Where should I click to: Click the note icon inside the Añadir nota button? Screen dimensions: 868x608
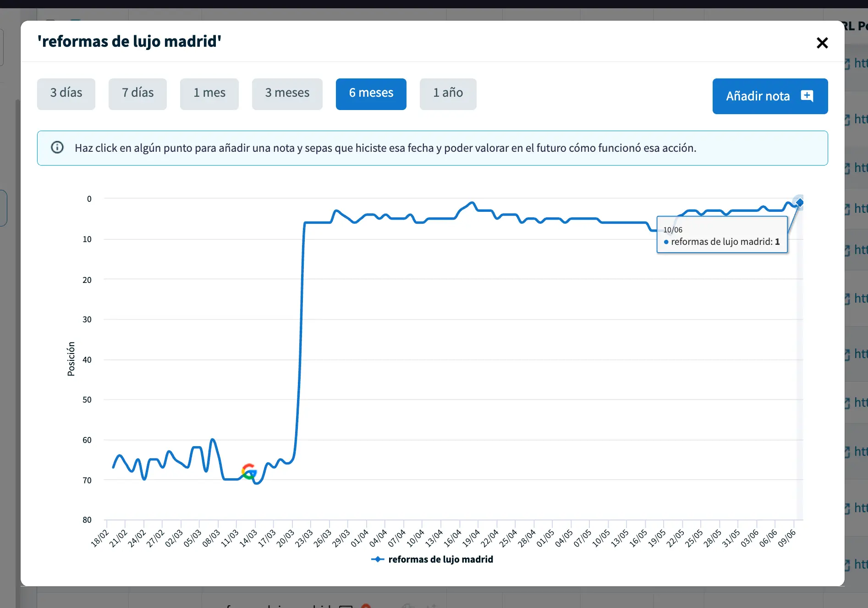808,96
